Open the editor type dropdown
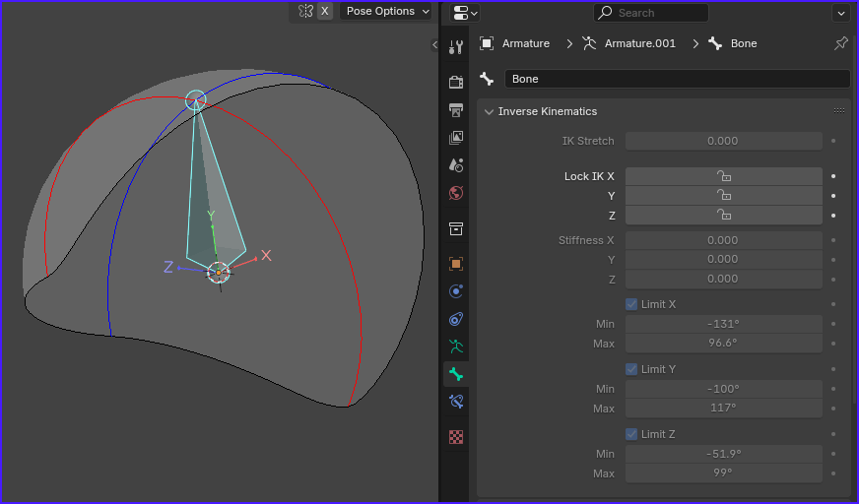The height and width of the screenshot is (504, 859). coord(465,13)
